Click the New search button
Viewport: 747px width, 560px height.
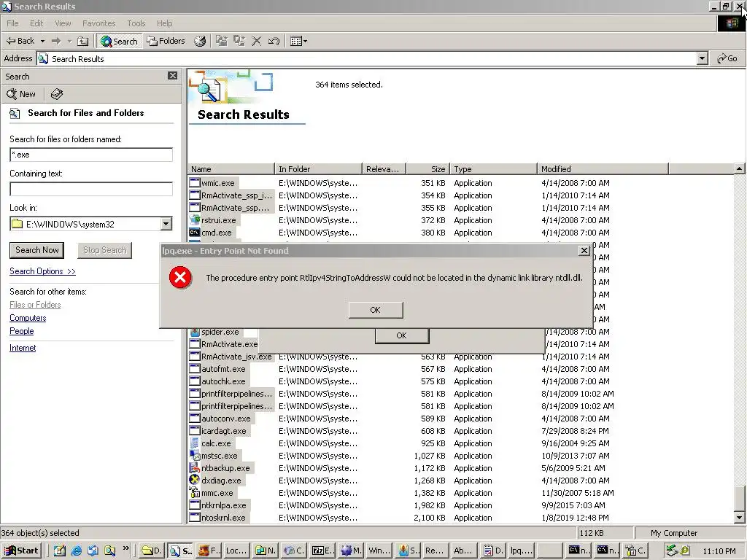pos(21,94)
